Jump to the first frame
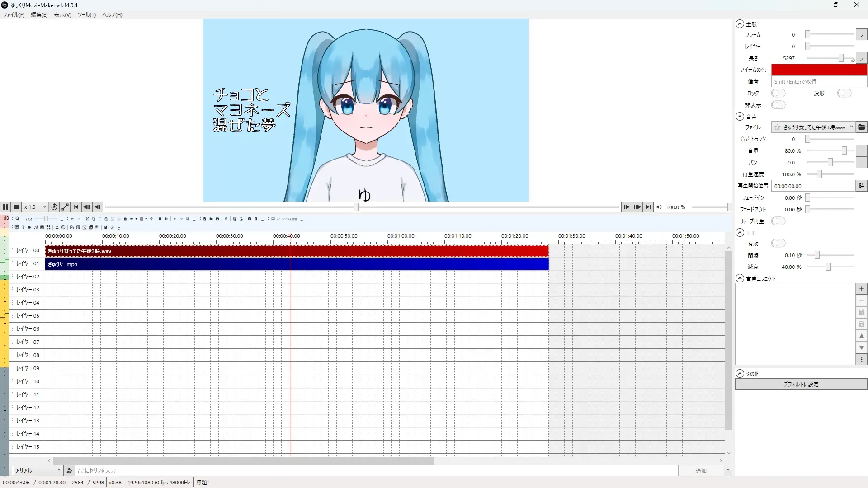 (76, 207)
